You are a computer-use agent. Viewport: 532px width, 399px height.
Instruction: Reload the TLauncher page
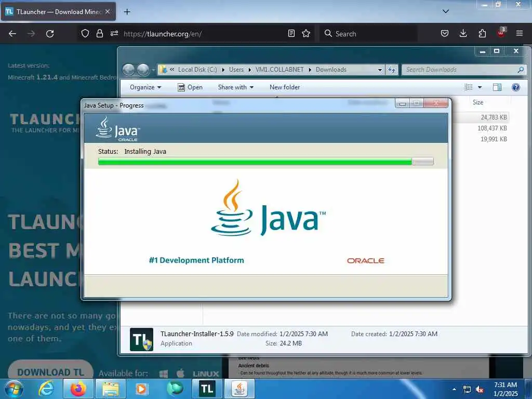50,34
